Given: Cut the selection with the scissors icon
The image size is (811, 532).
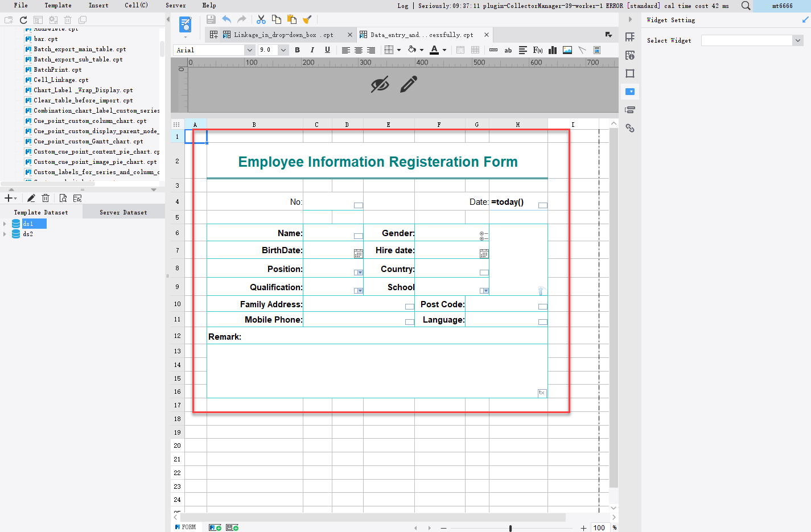Looking at the screenshot, I should pos(261,19).
